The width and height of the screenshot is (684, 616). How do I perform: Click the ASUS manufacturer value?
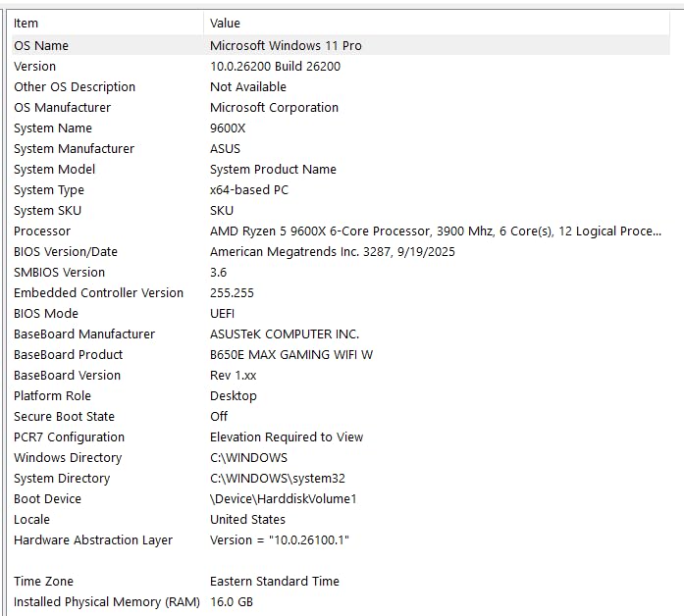pos(225,149)
